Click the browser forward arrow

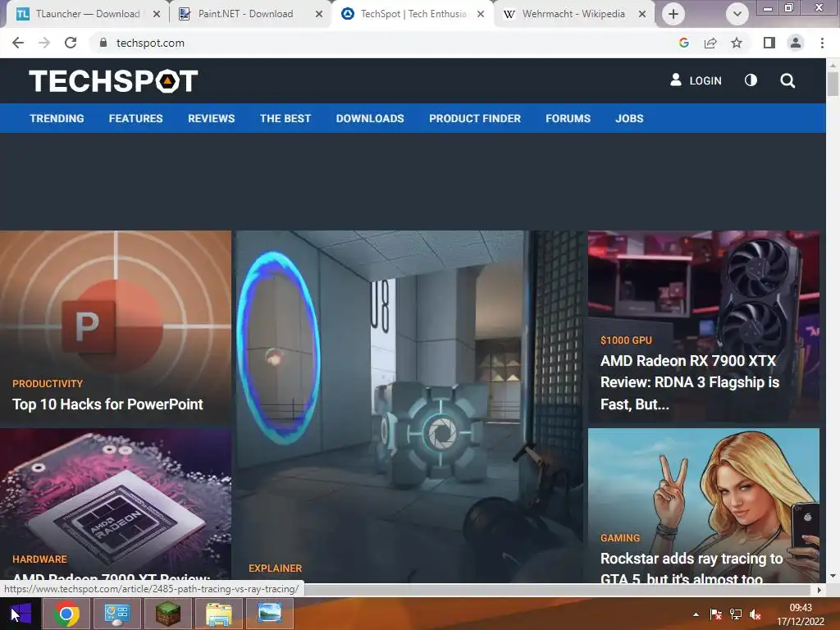pyautogui.click(x=44, y=43)
